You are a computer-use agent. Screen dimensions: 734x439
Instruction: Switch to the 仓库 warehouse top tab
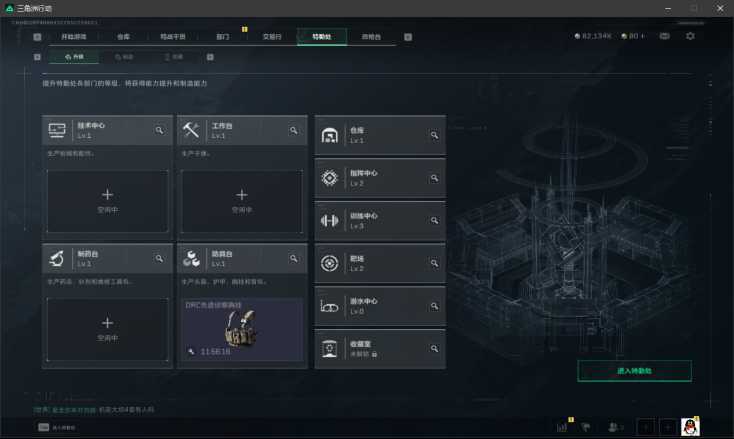pyautogui.click(x=123, y=37)
